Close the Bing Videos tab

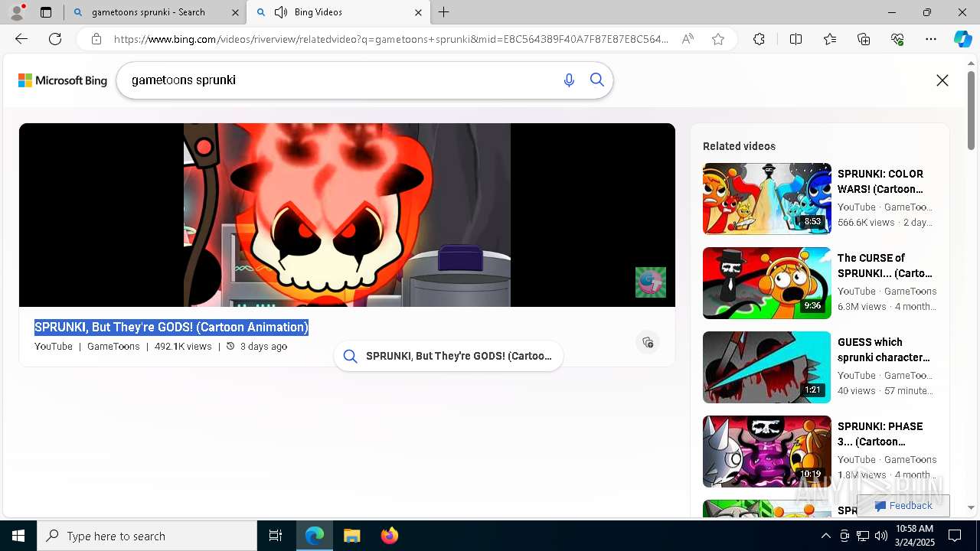(x=418, y=12)
